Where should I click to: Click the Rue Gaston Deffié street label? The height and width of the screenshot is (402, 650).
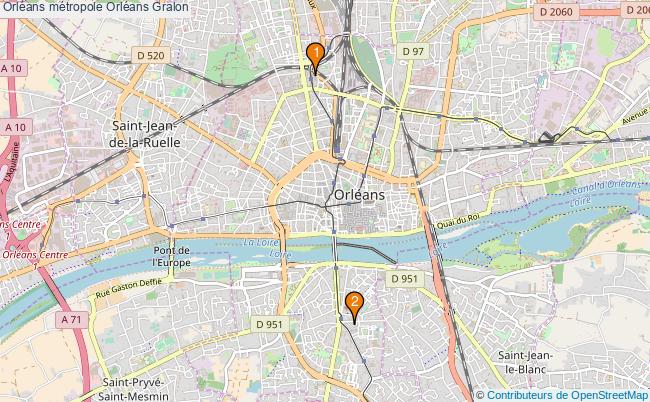(x=129, y=288)
